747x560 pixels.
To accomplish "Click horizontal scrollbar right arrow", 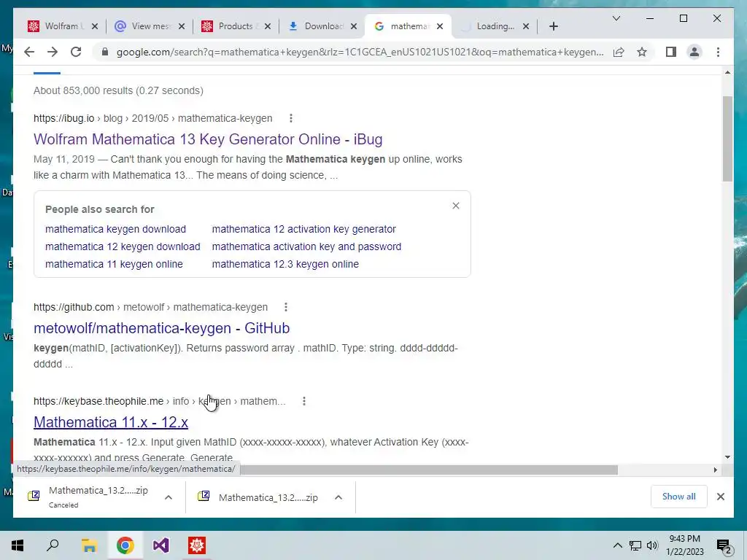I will tap(715, 470).
